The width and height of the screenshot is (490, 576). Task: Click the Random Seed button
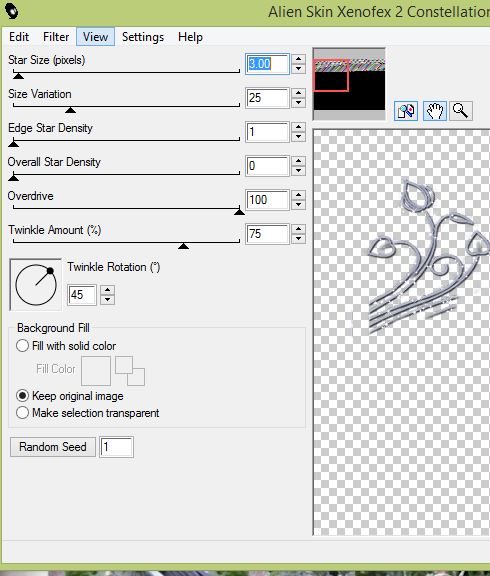pos(53,447)
